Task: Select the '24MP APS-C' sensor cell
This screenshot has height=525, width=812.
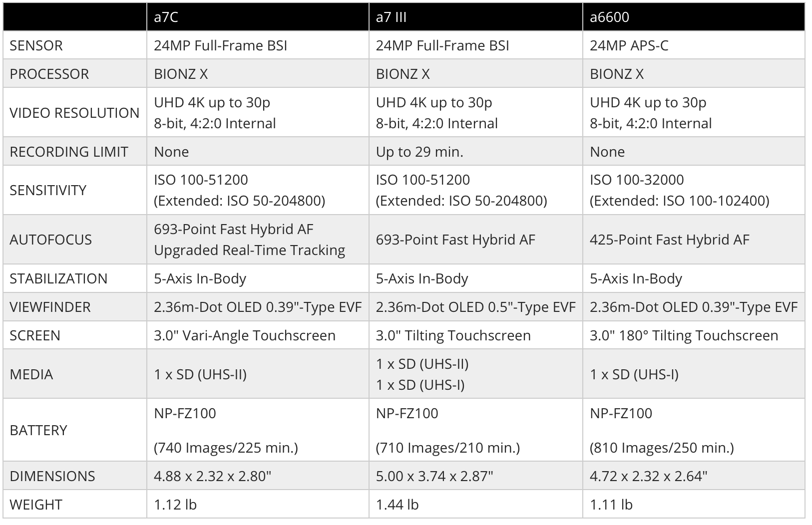Action: (x=694, y=45)
